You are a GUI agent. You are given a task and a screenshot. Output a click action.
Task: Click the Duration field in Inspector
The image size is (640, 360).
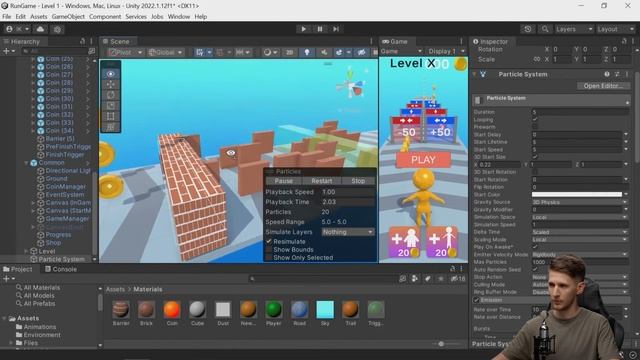pyautogui.click(x=580, y=112)
